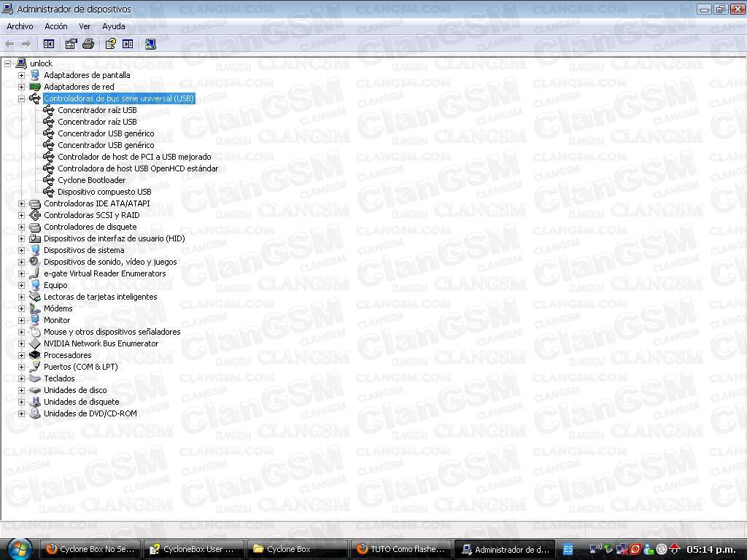747x560 pixels.
Task: Click the Adaptadores de red network card icon
Action: (35, 87)
